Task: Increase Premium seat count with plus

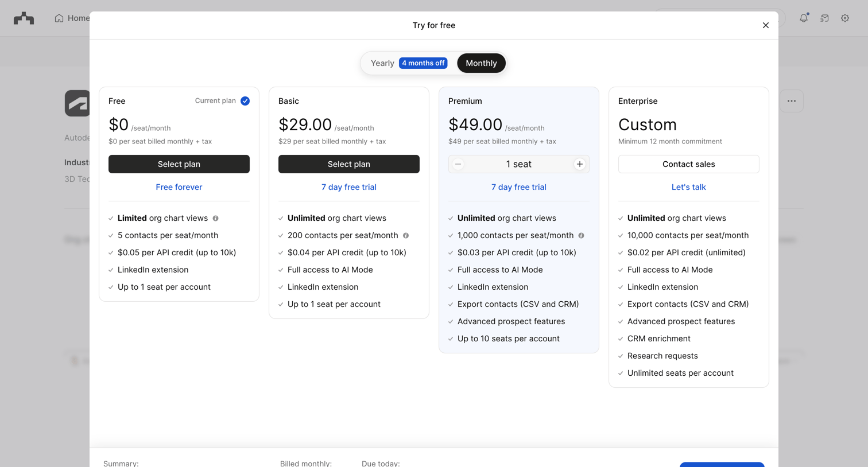Action: (x=580, y=164)
